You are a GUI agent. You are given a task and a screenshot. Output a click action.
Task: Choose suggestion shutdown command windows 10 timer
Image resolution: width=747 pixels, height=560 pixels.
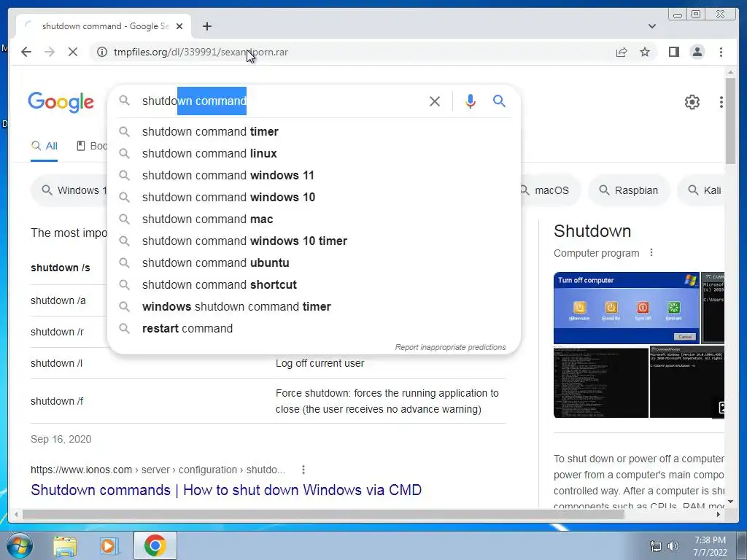(x=314, y=241)
